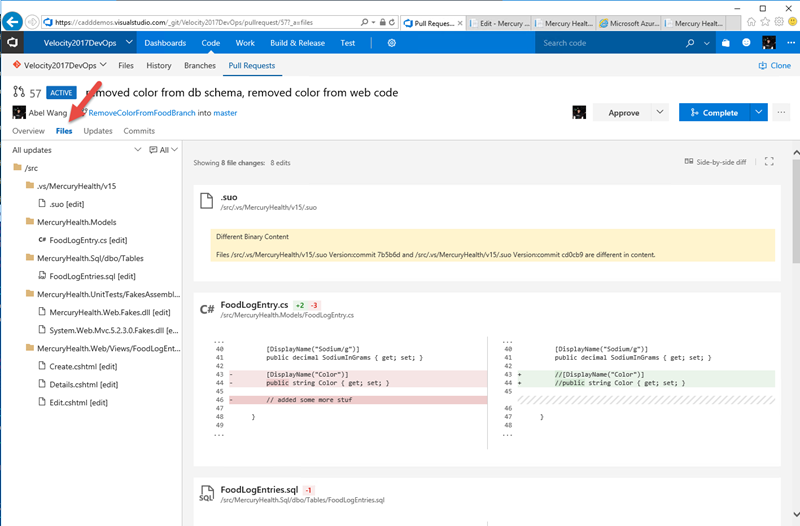Click the reviewer avatar beside Approve
800x526 pixels.
click(579, 112)
